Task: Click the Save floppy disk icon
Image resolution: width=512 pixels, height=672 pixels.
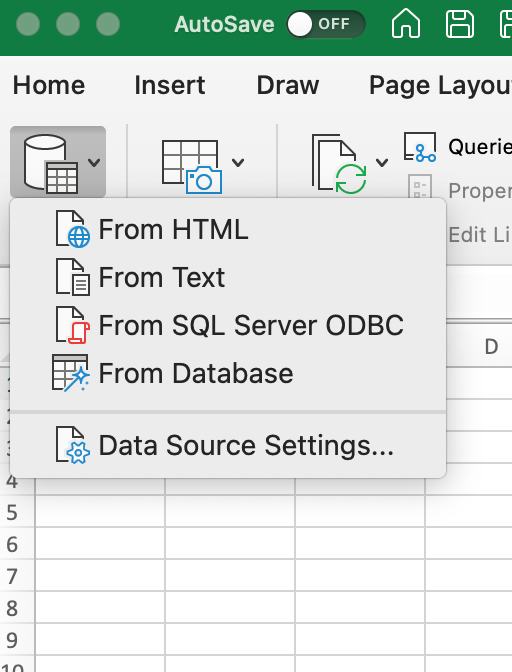Action: tap(460, 24)
